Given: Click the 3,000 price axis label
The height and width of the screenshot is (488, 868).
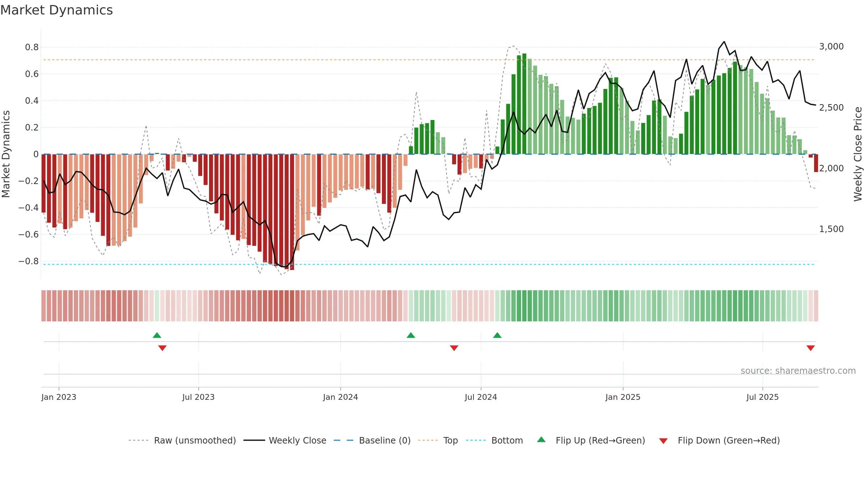Looking at the screenshot, I should (831, 47).
